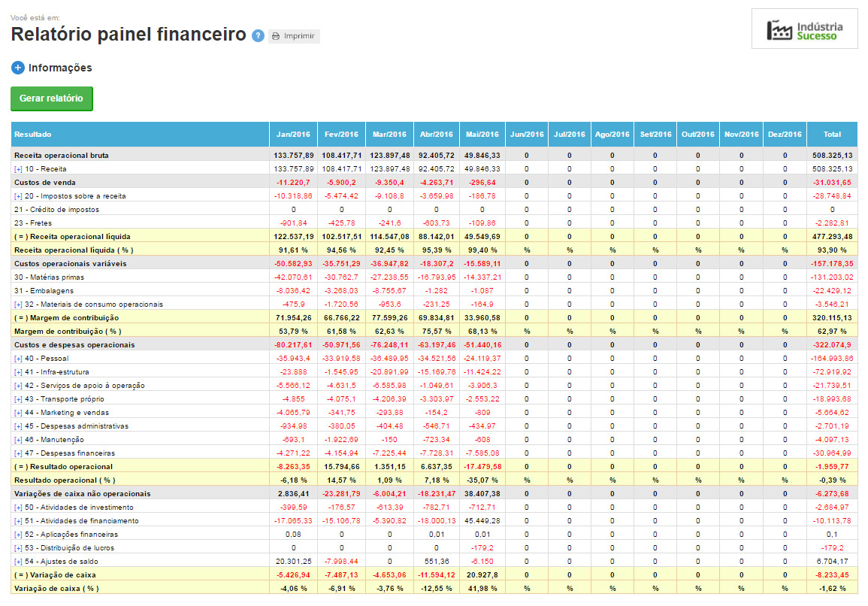
Task: Expand row 41 - Infra-estrutura
Action: tap(18, 372)
